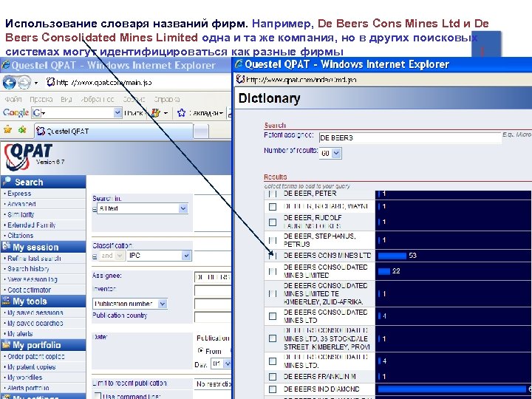Image resolution: width=532 pixels, height=399 pixels.
Task: Open the Справка menu
Action: click(x=166, y=100)
